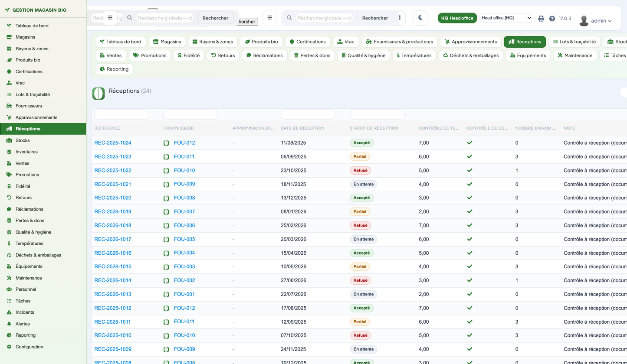Viewport: 627px width, 364px height.
Task: Open Maintenance in the left sidebar
Action: [43, 278]
